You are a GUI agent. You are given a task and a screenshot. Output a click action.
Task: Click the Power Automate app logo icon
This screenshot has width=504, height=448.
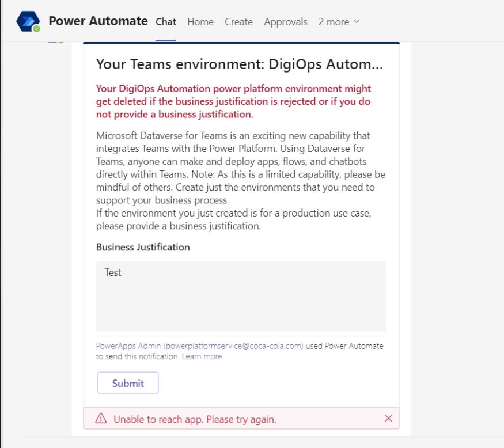(x=27, y=21)
